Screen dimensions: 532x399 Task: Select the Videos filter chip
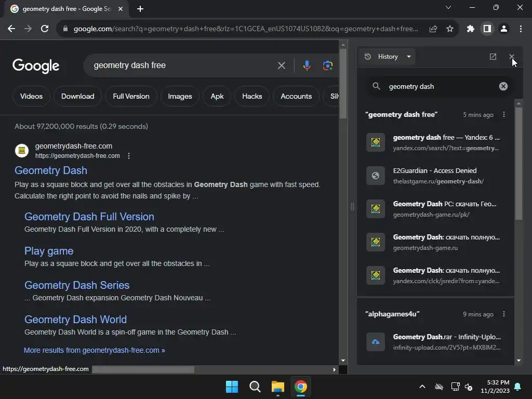(x=31, y=96)
